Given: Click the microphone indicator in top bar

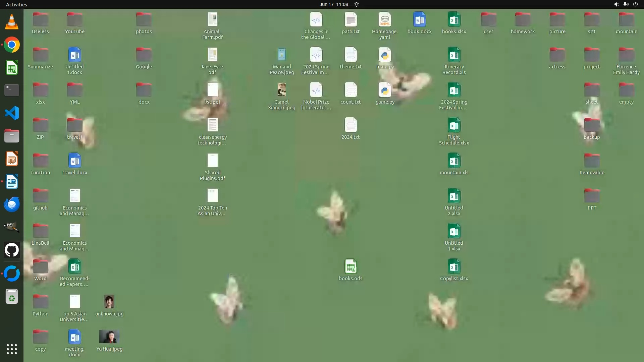Looking at the screenshot, I should [x=626, y=4].
